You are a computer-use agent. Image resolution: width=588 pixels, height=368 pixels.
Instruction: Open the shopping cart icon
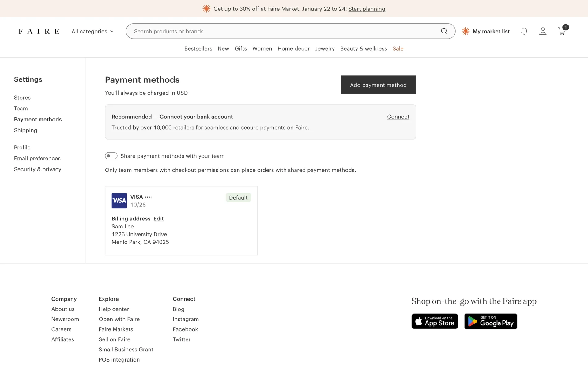562,31
